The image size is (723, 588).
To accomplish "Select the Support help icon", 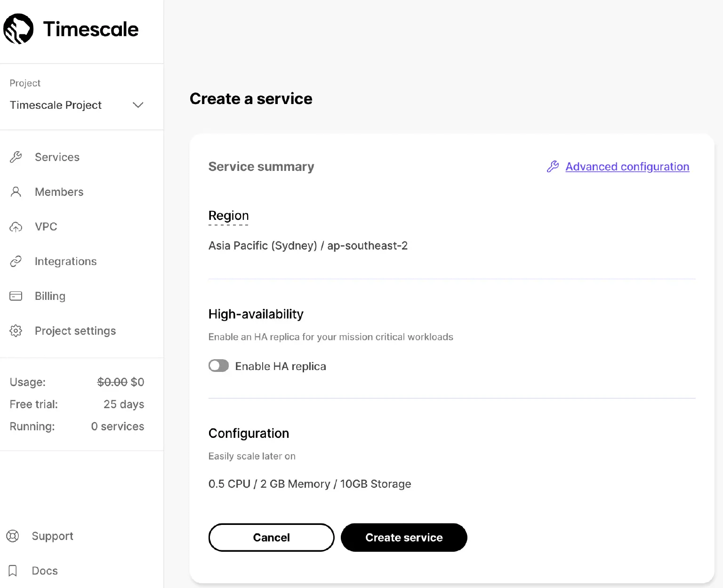I will point(13,536).
